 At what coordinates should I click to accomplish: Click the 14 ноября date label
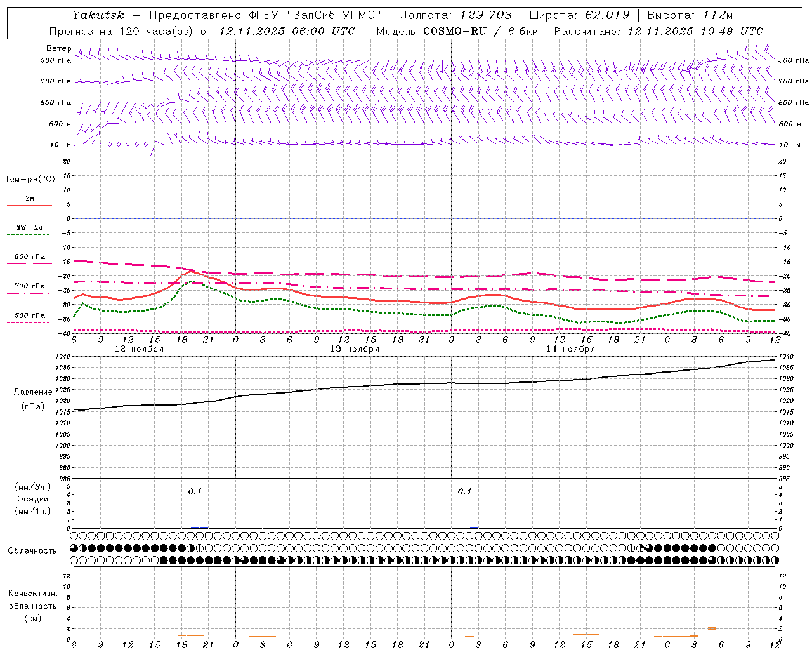570,349
